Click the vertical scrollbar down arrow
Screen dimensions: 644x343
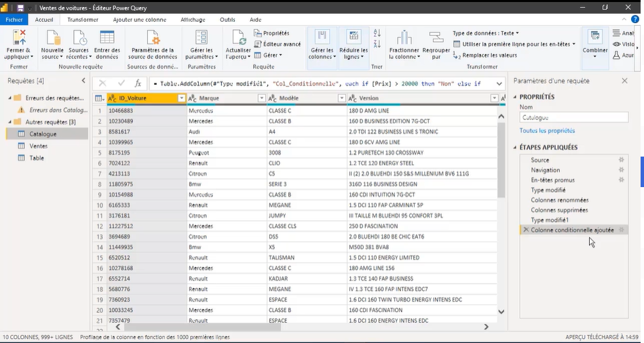point(501,312)
